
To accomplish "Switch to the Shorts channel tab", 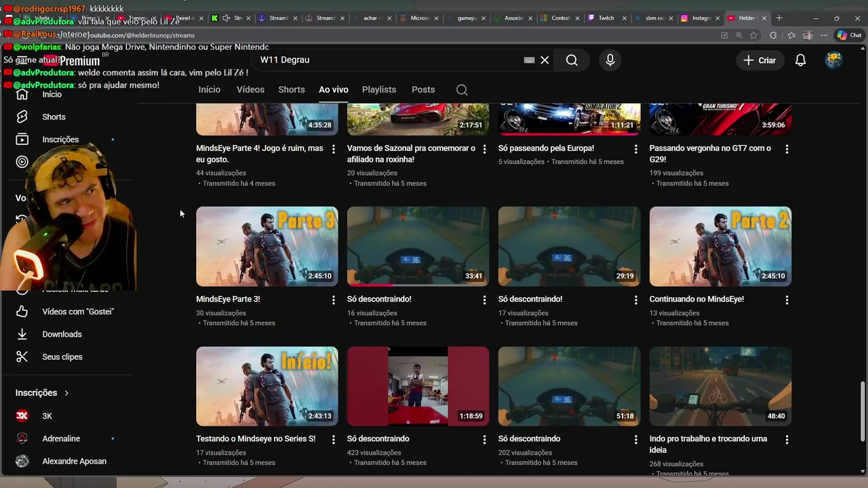I will pyautogui.click(x=292, y=89).
